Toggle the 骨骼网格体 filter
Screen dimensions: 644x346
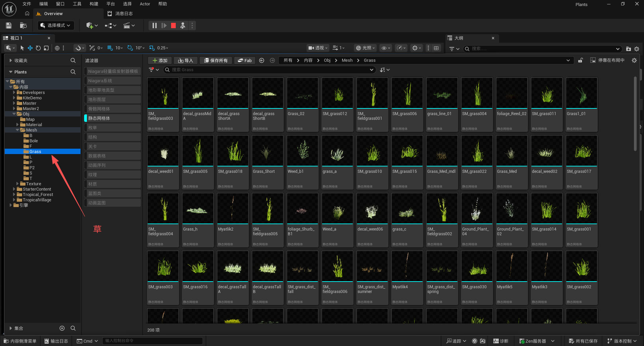pyautogui.click(x=112, y=109)
